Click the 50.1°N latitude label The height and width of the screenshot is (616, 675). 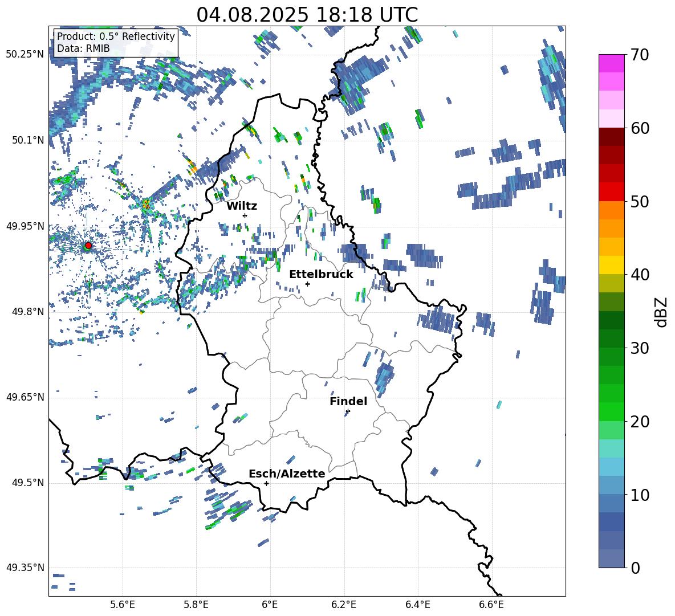(x=28, y=140)
